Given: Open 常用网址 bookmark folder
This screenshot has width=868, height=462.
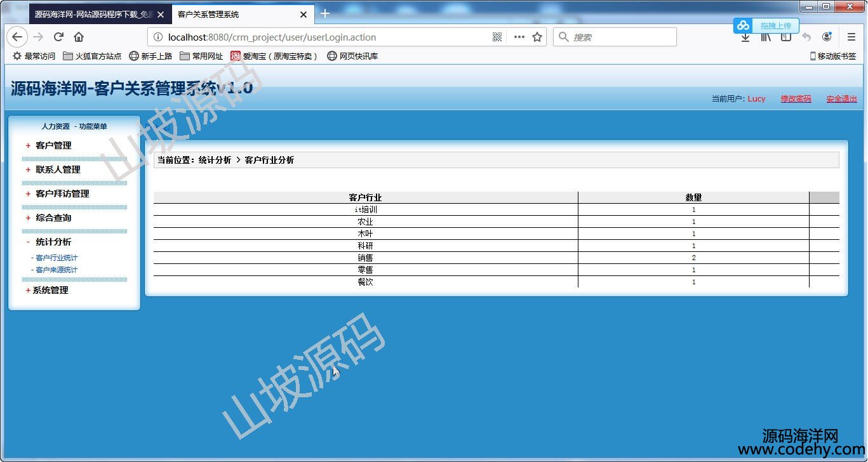Looking at the screenshot, I should (201, 56).
